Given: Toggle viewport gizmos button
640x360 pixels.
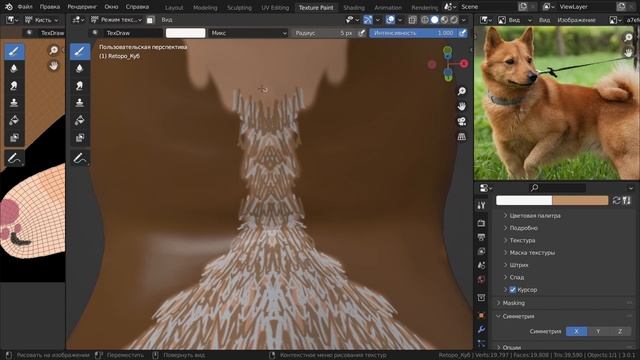Looking at the screenshot, I should [368, 20].
